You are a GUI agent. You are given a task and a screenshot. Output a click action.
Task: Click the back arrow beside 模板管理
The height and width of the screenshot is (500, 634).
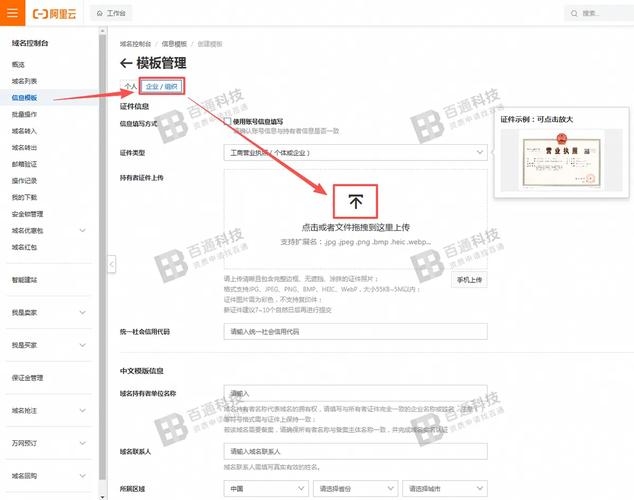click(x=126, y=63)
